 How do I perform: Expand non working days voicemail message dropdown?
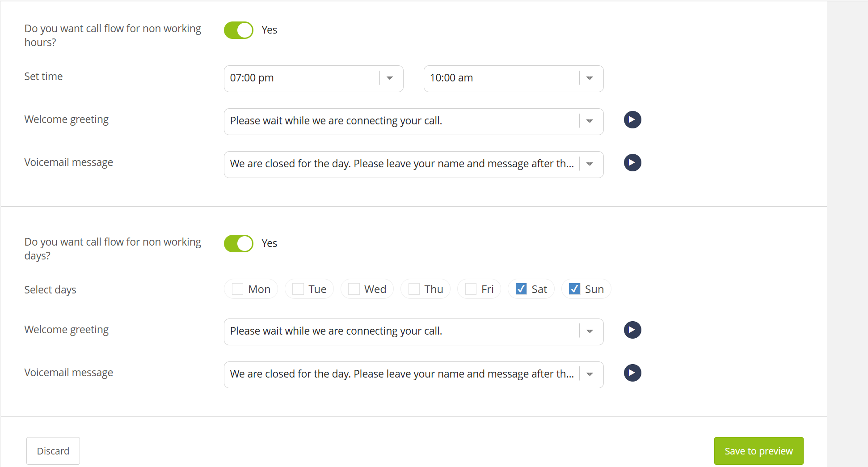tap(590, 374)
